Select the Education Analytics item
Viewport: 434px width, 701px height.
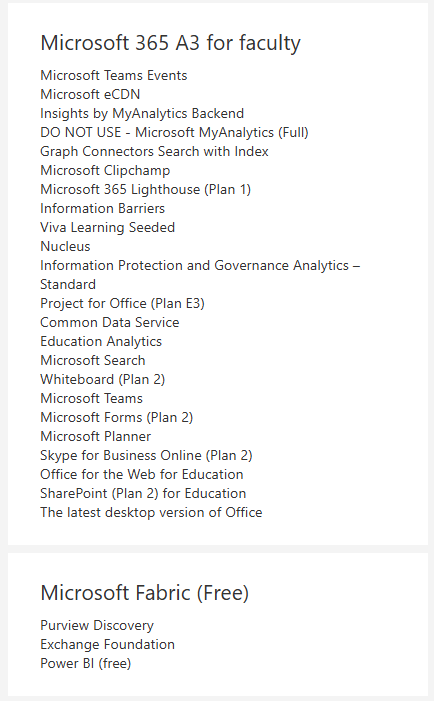[x=101, y=342]
